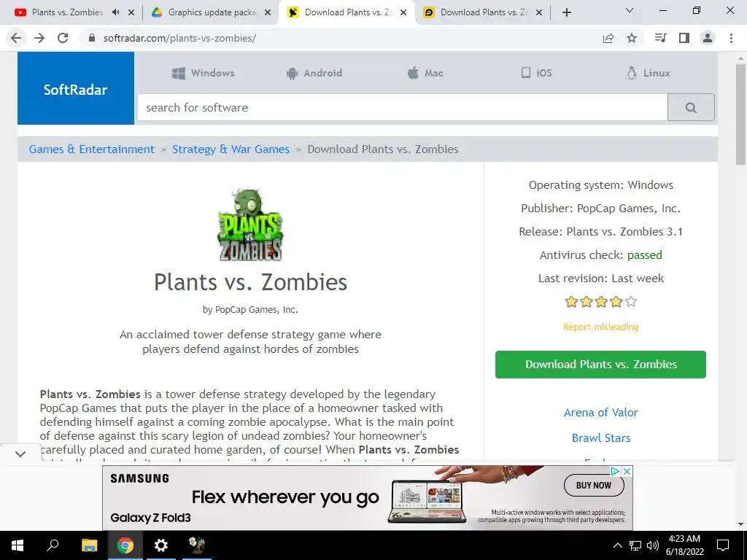Image resolution: width=747 pixels, height=560 pixels.
Task: Open the Windows taskbar search
Action: pyautogui.click(x=53, y=545)
